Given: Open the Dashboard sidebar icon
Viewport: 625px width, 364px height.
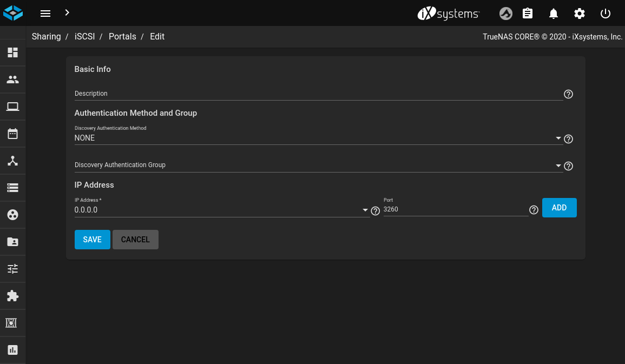Looking at the screenshot, I should point(12,52).
